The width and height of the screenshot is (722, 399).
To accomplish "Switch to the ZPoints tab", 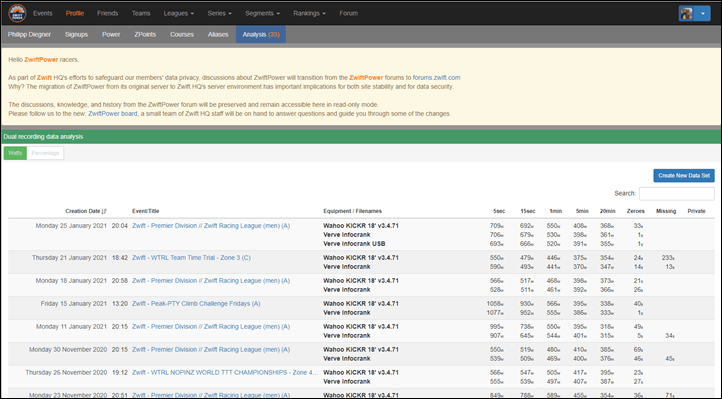I will coord(145,35).
